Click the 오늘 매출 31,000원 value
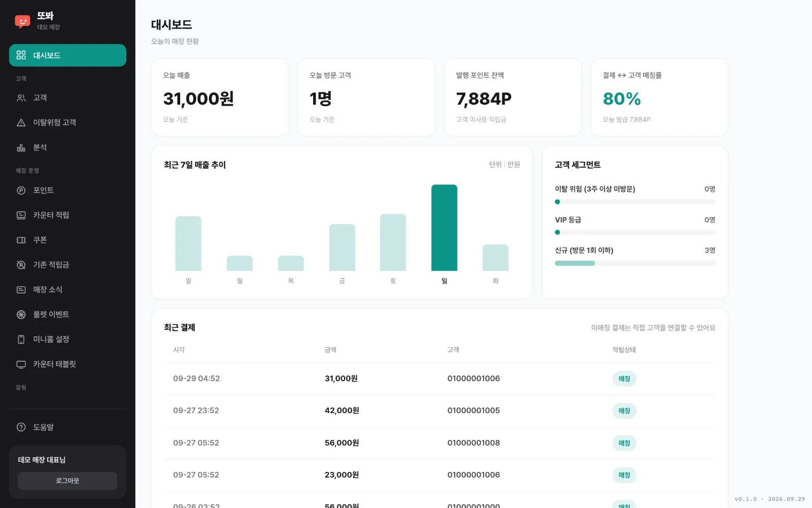Screen dimensions: 812x508 click(x=198, y=99)
